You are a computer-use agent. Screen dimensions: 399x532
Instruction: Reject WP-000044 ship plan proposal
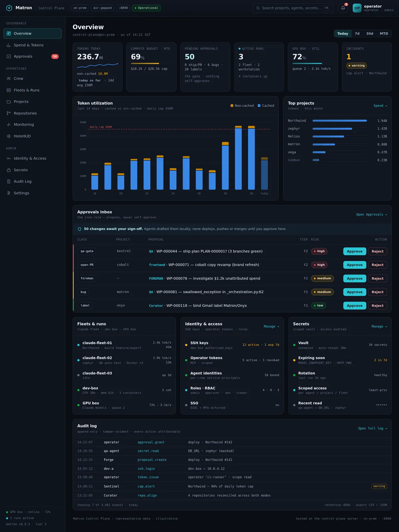click(x=377, y=251)
